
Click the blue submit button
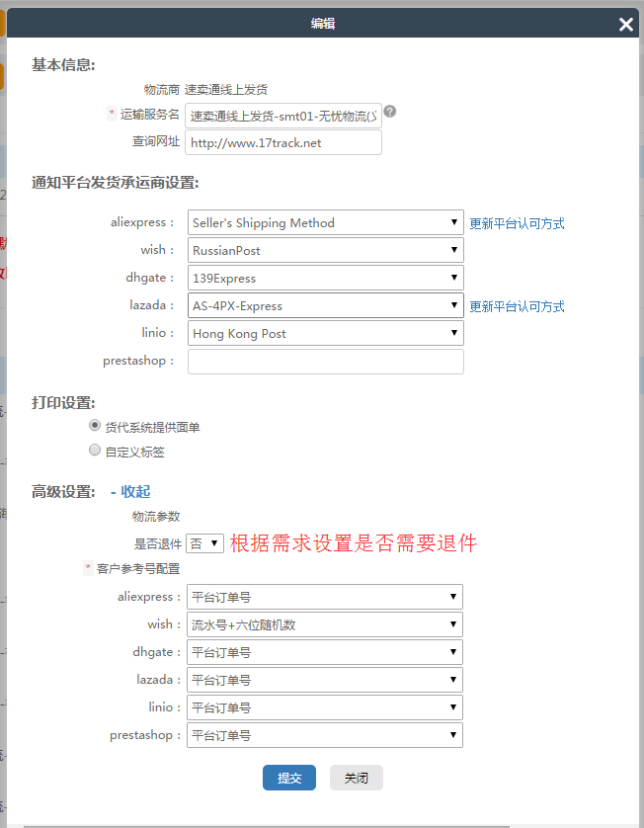[289, 778]
